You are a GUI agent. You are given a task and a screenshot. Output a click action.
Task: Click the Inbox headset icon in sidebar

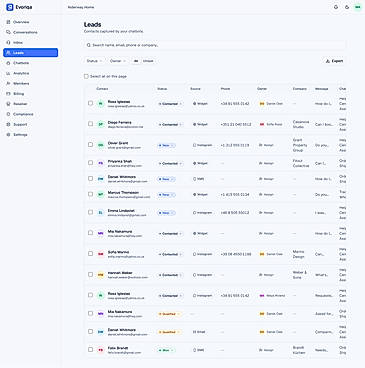coord(8,43)
